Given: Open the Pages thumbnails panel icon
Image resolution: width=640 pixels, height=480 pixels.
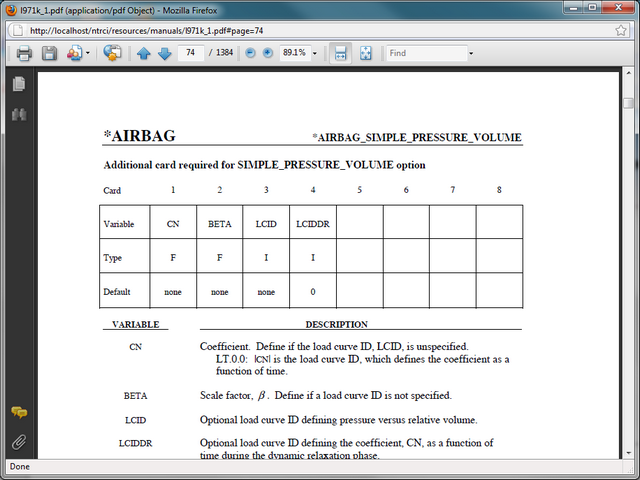Looking at the screenshot, I should [x=18, y=85].
